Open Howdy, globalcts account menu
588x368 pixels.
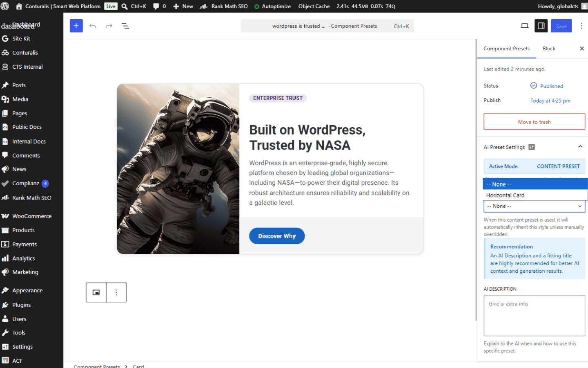561,6
